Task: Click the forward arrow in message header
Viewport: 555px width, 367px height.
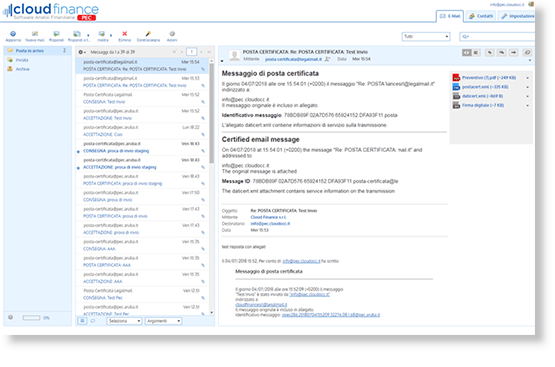Action: tap(514, 52)
